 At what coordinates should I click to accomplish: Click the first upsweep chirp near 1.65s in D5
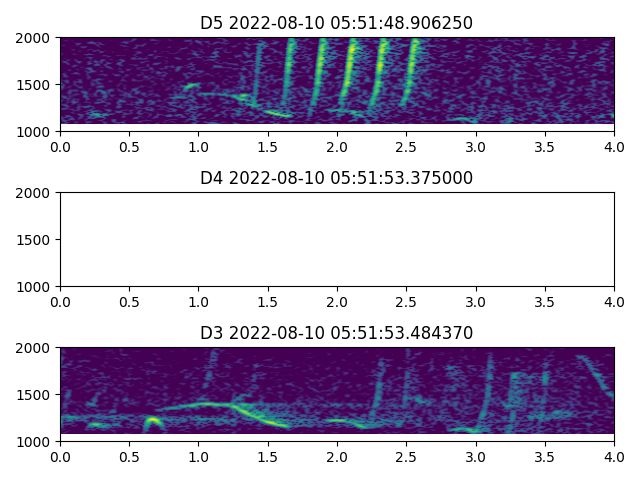click(289, 70)
